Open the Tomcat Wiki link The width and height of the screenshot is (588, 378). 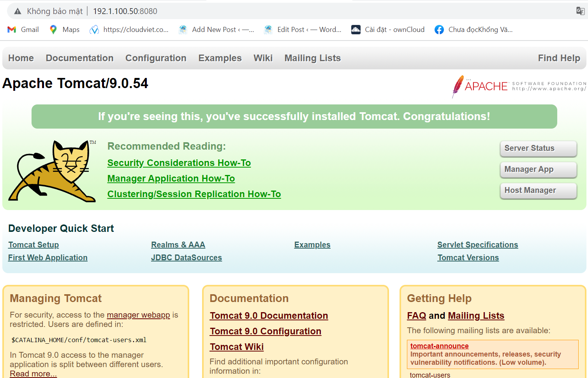coord(237,347)
